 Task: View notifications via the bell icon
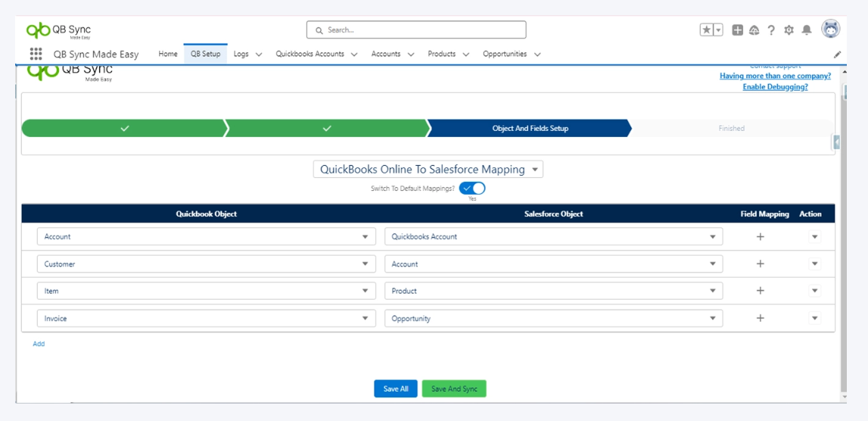[807, 30]
